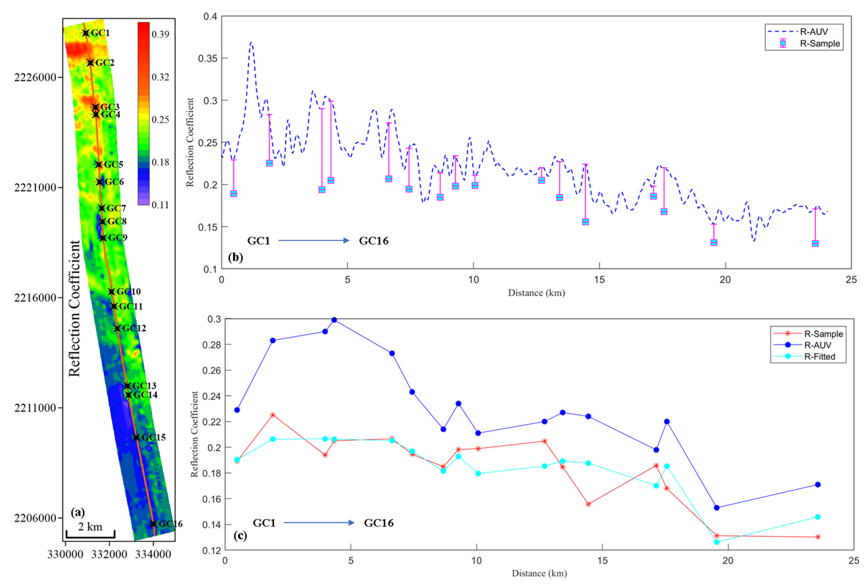Click the topmost blue R-AUV point in panel c
Screen dimensions: 868x588
(334, 320)
